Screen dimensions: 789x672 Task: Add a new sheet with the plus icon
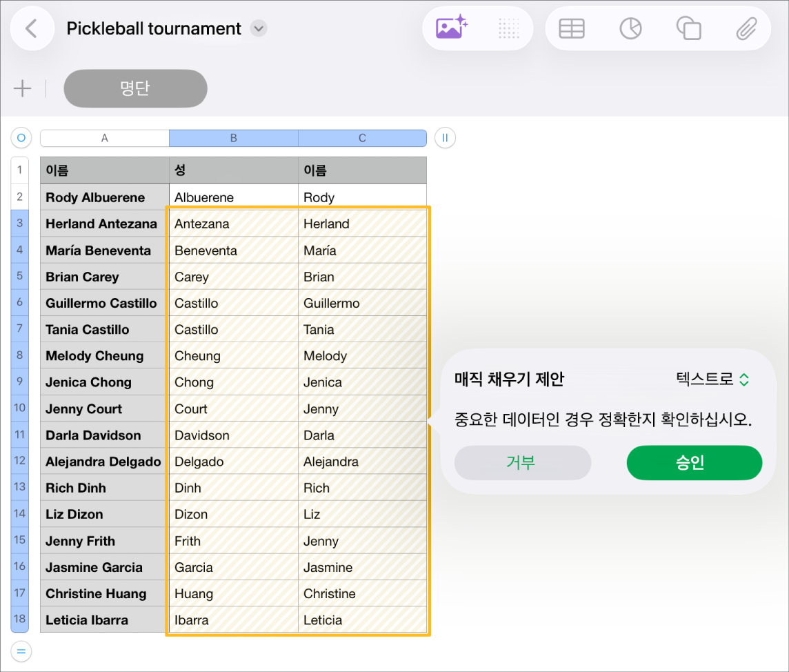pos(22,88)
